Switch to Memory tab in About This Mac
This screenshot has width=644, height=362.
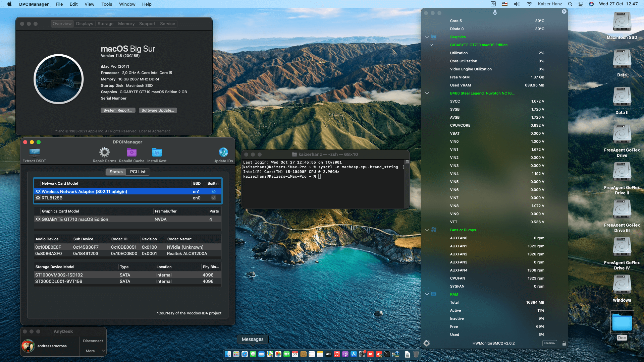pyautogui.click(x=126, y=24)
